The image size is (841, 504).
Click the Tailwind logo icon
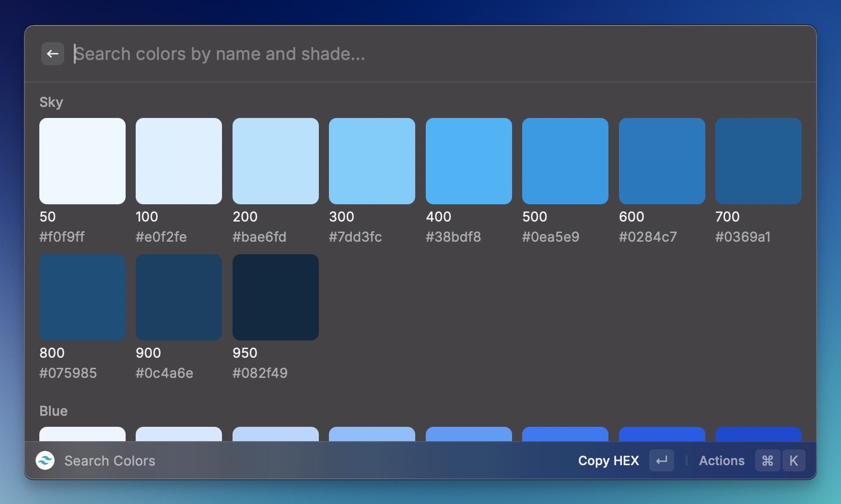tap(45, 461)
